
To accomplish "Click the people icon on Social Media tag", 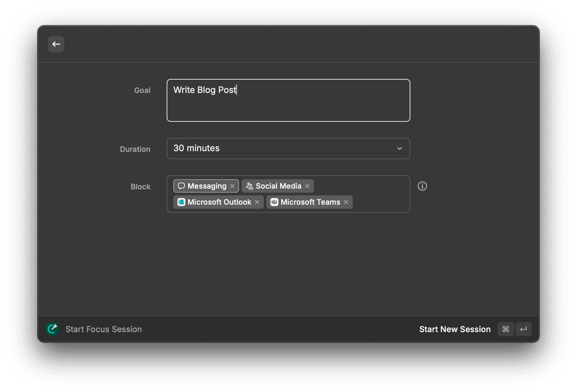I will pos(249,186).
